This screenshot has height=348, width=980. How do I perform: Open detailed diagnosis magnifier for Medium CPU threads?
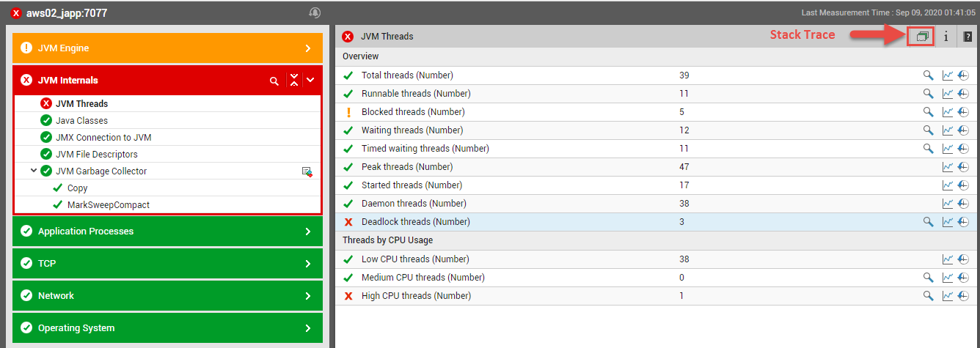pyautogui.click(x=928, y=278)
